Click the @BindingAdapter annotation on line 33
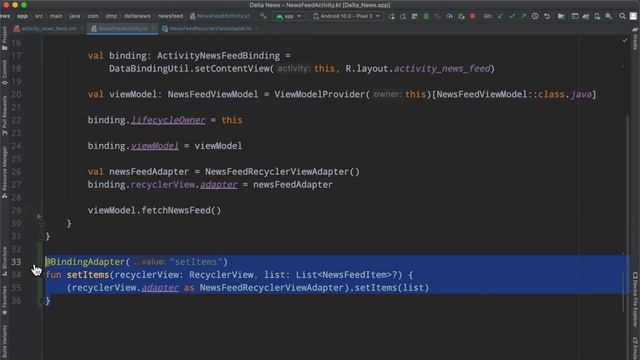Image resolution: width=640 pixels, height=360 pixels. tap(85, 262)
